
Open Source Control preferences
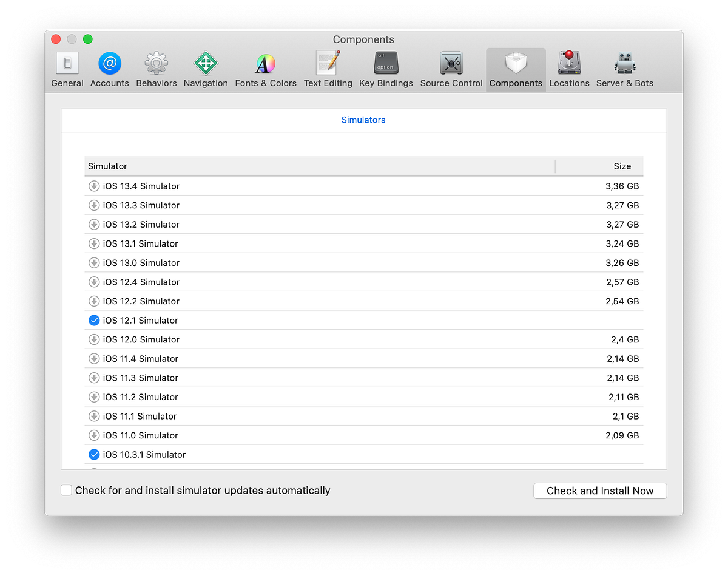point(451,67)
